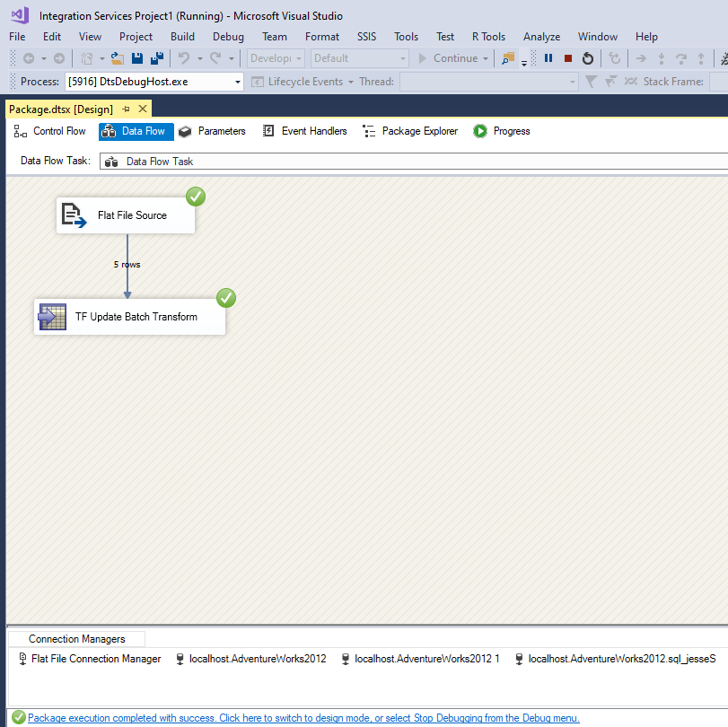Stop Debugging with the red square icon
The height and width of the screenshot is (727, 728).
tap(568, 58)
